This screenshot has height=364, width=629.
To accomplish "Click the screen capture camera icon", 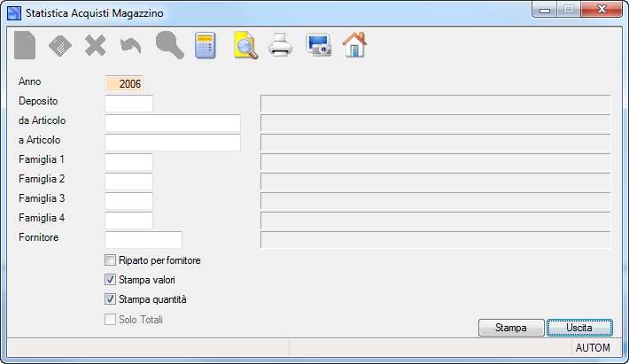I will coord(319,45).
